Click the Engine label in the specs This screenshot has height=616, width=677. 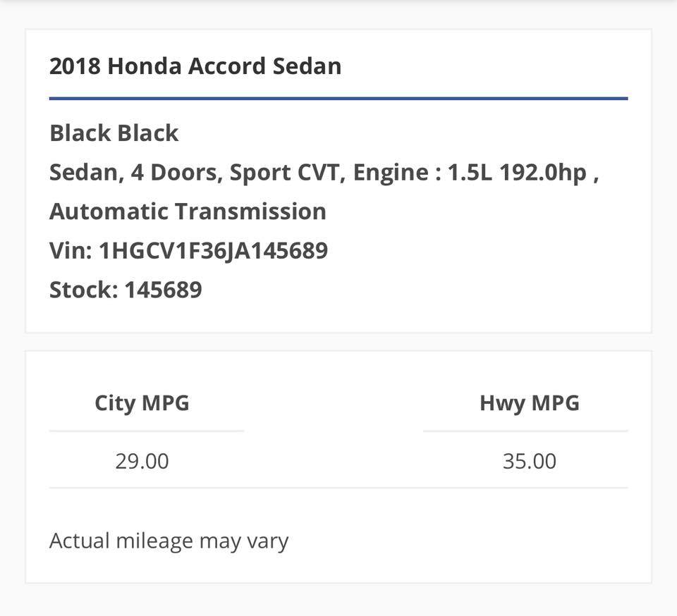point(391,173)
